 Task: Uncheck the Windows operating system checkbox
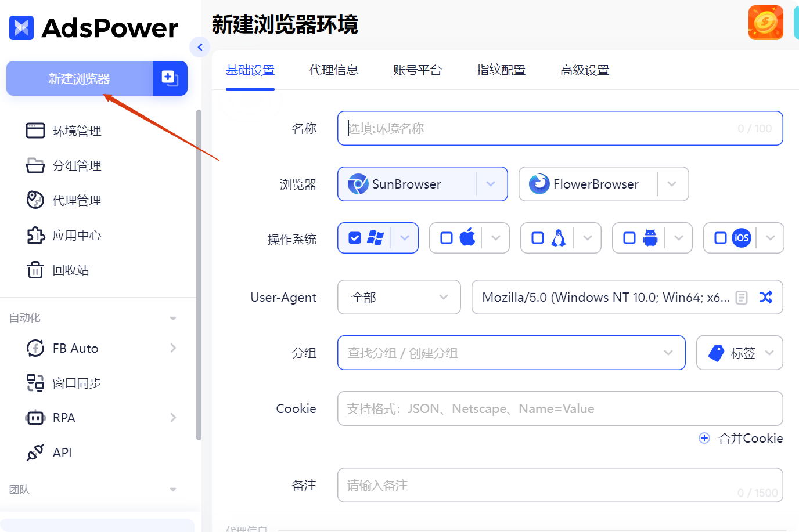(x=355, y=238)
